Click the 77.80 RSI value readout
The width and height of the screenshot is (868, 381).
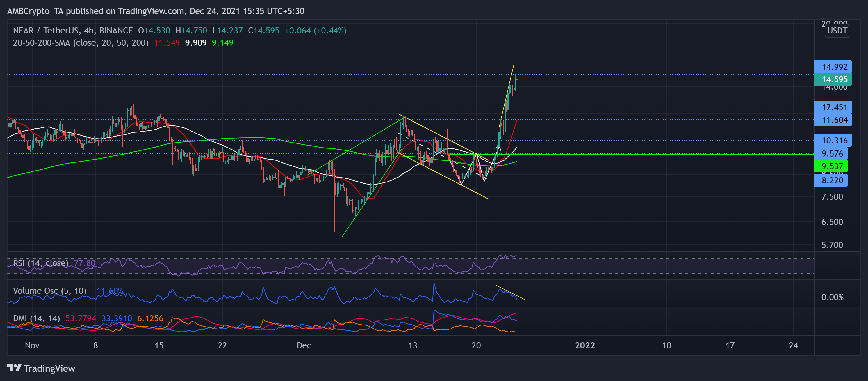coord(84,263)
